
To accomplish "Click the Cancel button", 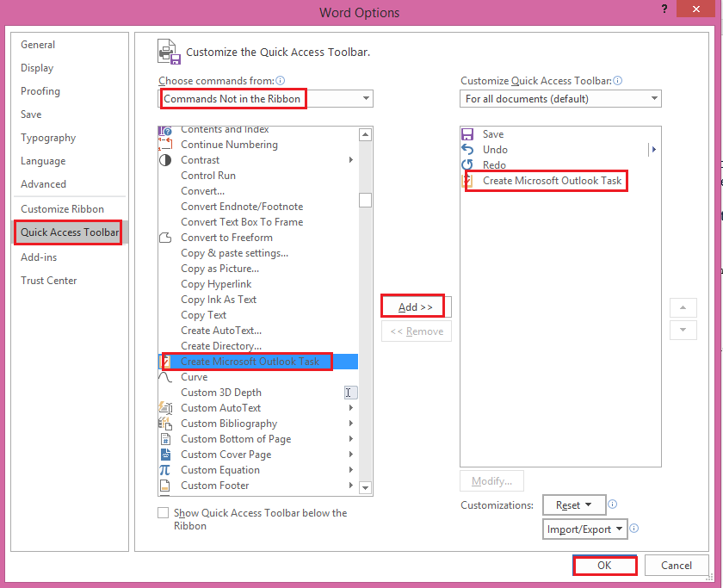I will point(677,566).
